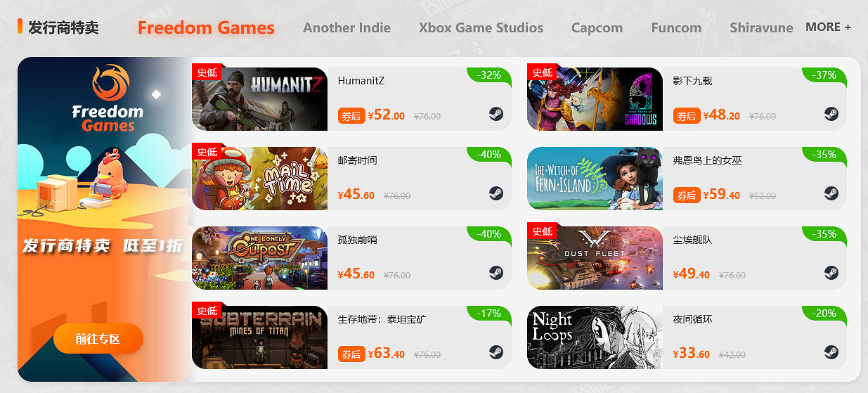The width and height of the screenshot is (868, 393).
Task: Click the 券后 coupon tag on 影下九载
Action: coord(687,116)
